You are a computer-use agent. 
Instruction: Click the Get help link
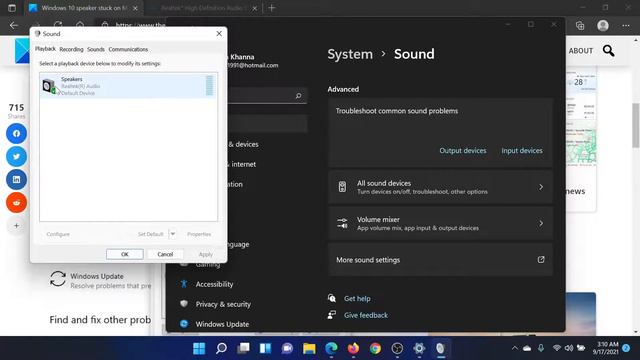pyautogui.click(x=357, y=298)
